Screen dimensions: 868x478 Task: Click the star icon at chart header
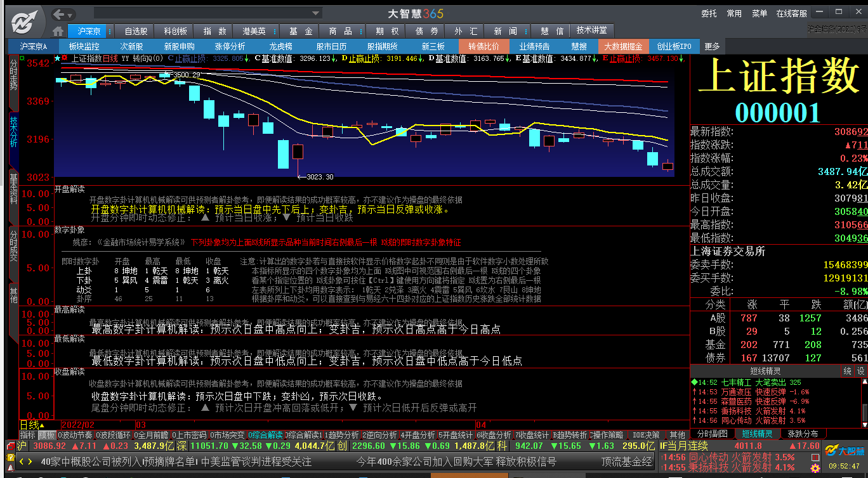click(x=57, y=58)
